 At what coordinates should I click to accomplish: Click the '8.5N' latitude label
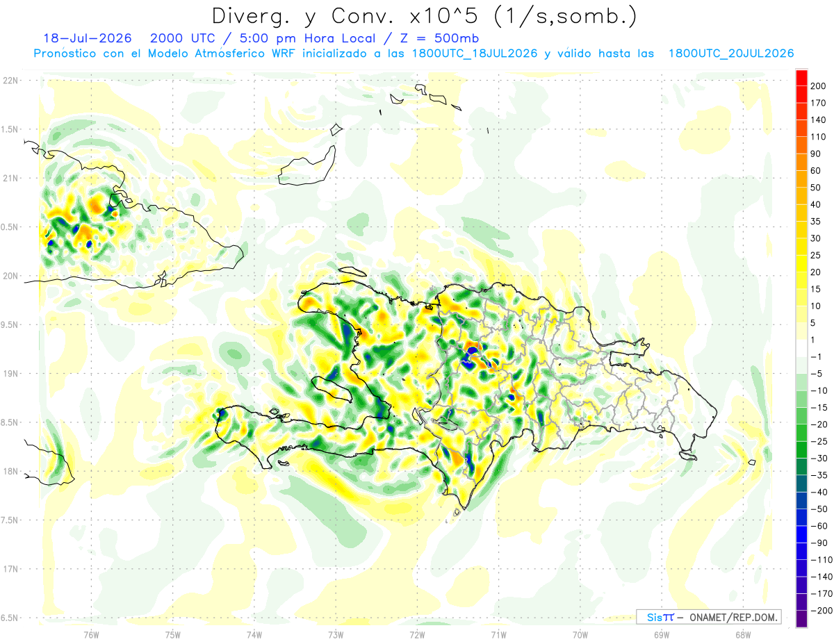point(10,422)
